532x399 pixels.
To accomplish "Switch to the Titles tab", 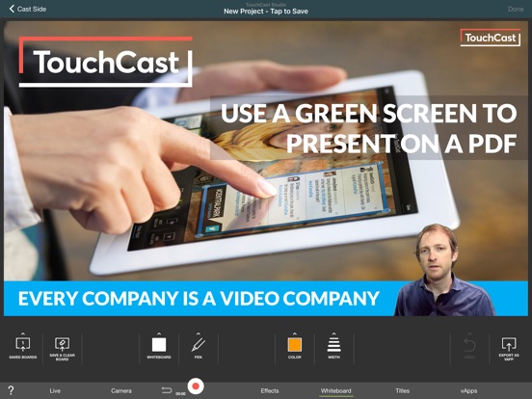I will [x=403, y=391].
